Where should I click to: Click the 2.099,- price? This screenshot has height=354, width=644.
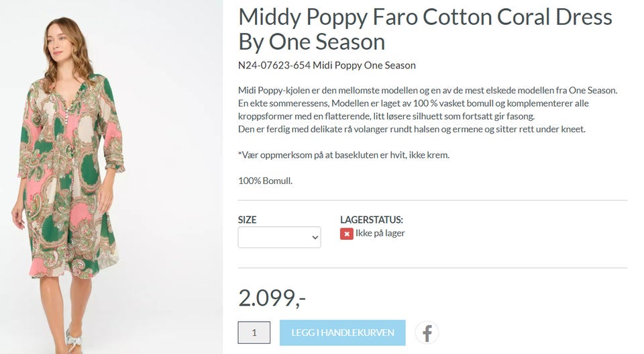click(272, 298)
